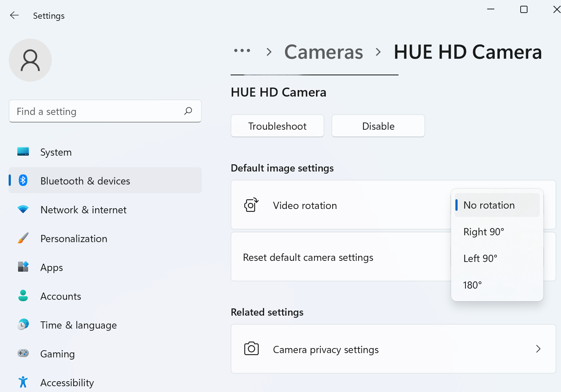561x392 pixels.
Task: Click the Network wifi icon
Action: click(x=23, y=209)
